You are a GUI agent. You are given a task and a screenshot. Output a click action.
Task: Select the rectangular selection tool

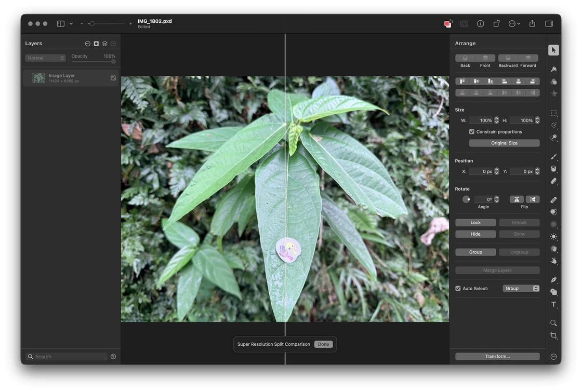[553, 113]
